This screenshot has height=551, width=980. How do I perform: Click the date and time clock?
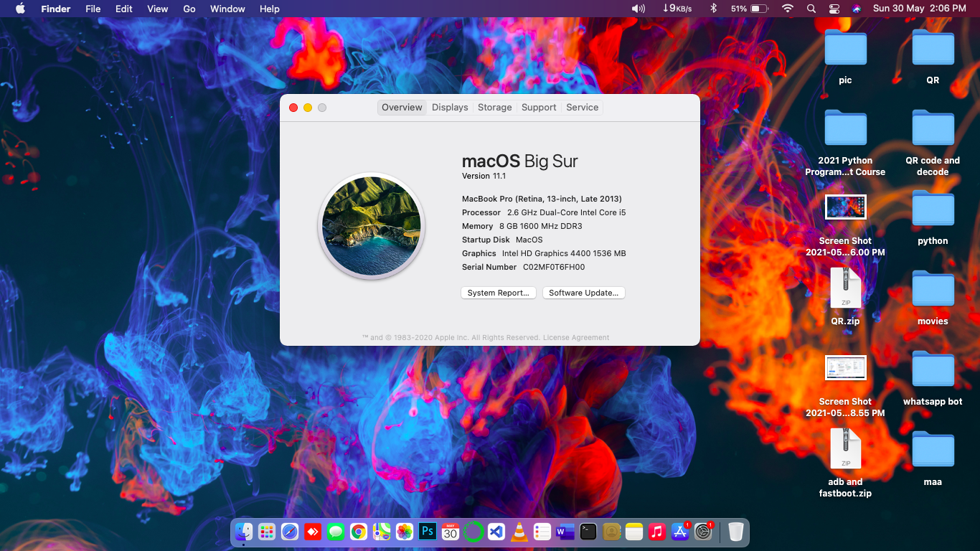coord(919,9)
